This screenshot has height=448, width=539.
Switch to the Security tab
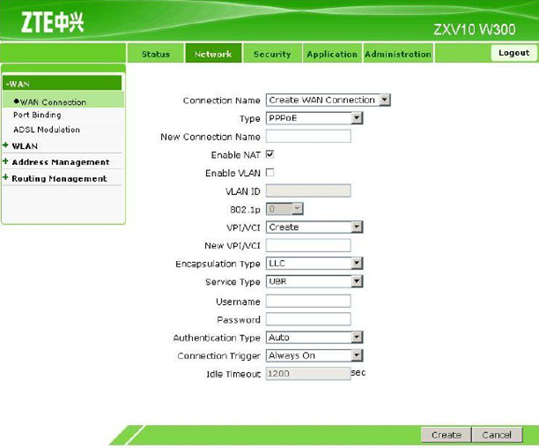pos(272,54)
